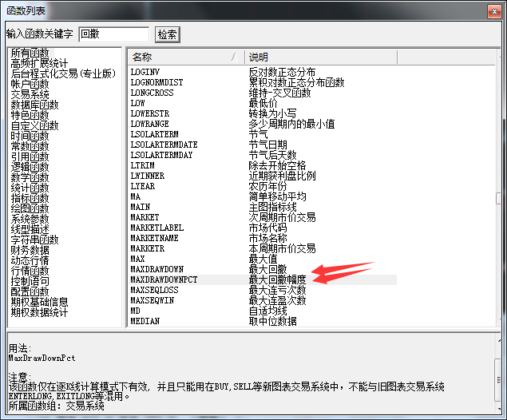Select 高频扩展统计 category
This screenshot has width=507, height=420.
[x=39, y=63]
